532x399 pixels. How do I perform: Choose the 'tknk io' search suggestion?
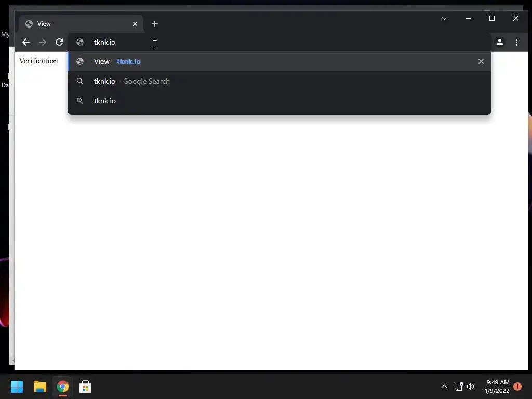[x=279, y=101]
